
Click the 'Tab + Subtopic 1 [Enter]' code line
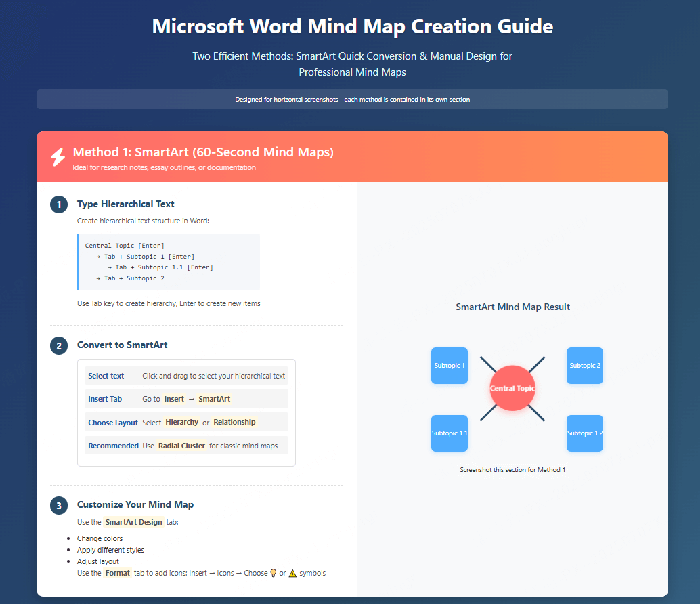pos(145,257)
